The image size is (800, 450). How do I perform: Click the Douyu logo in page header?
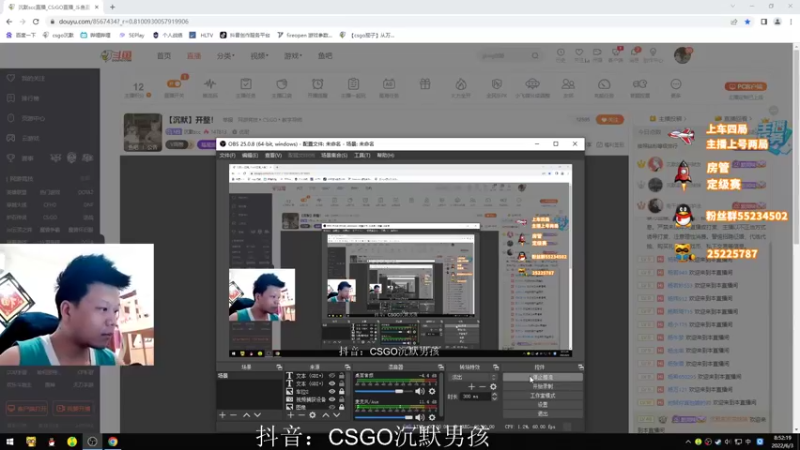pos(117,56)
